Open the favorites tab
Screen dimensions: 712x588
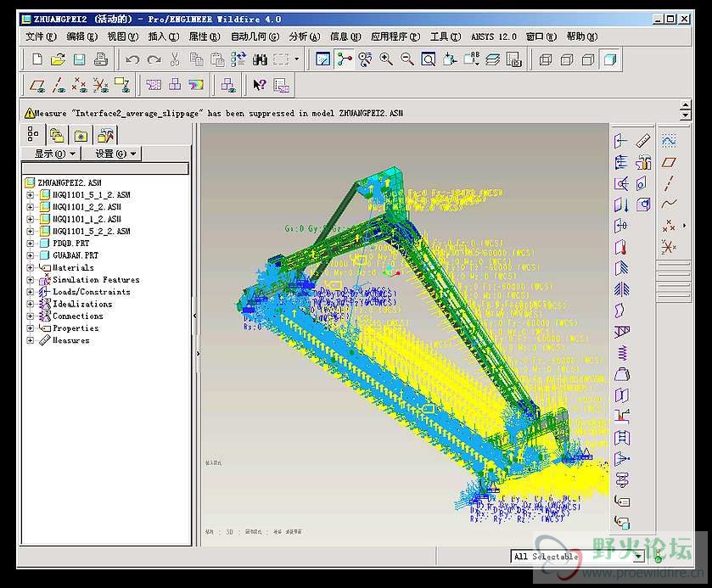tap(81, 135)
